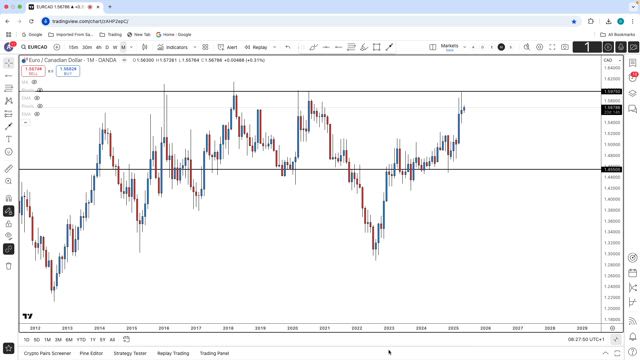Open the CAD currency dropdown on price axis
This screenshot has width=640, height=360.
tap(612, 60)
